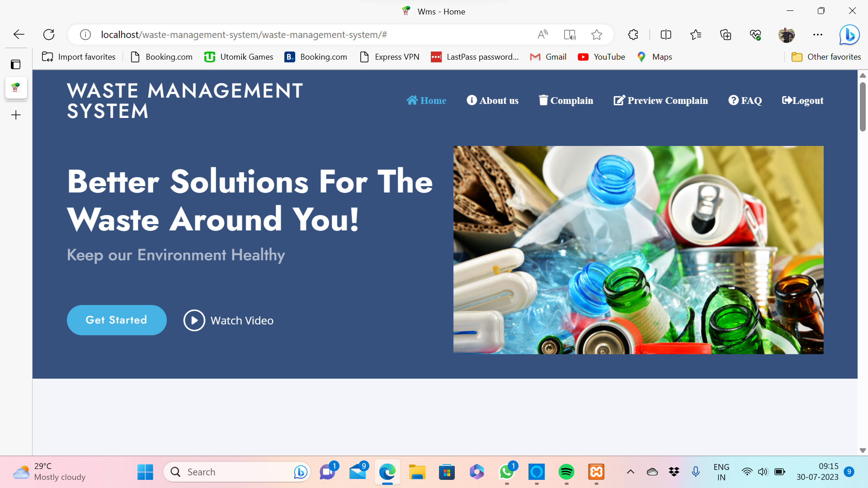
Task: Click the circular play icon to watch video
Action: pyautogui.click(x=194, y=320)
